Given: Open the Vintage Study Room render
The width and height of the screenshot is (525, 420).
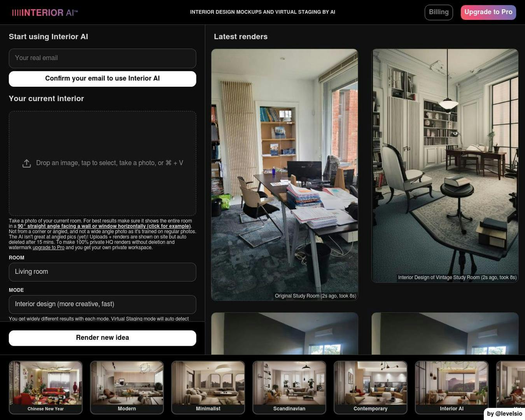Looking at the screenshot, I should coord(445,165).
